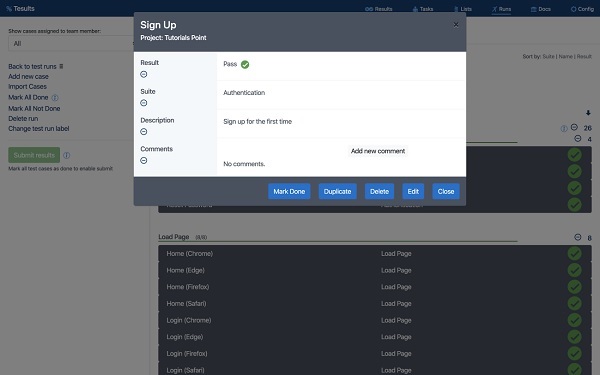The height and width of the screenshot is (375, 600).
Task: Click the pass checkmark for Home (Edge)
Action: click(574, 270)
